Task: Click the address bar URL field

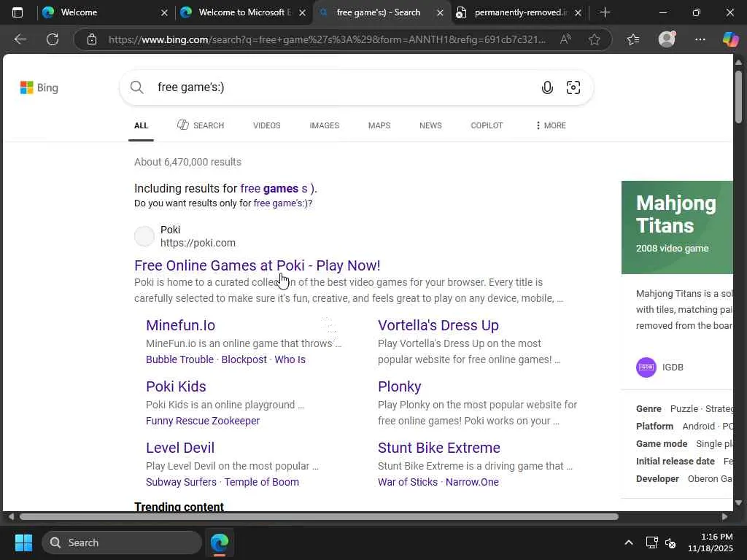Action: [327, 39]
